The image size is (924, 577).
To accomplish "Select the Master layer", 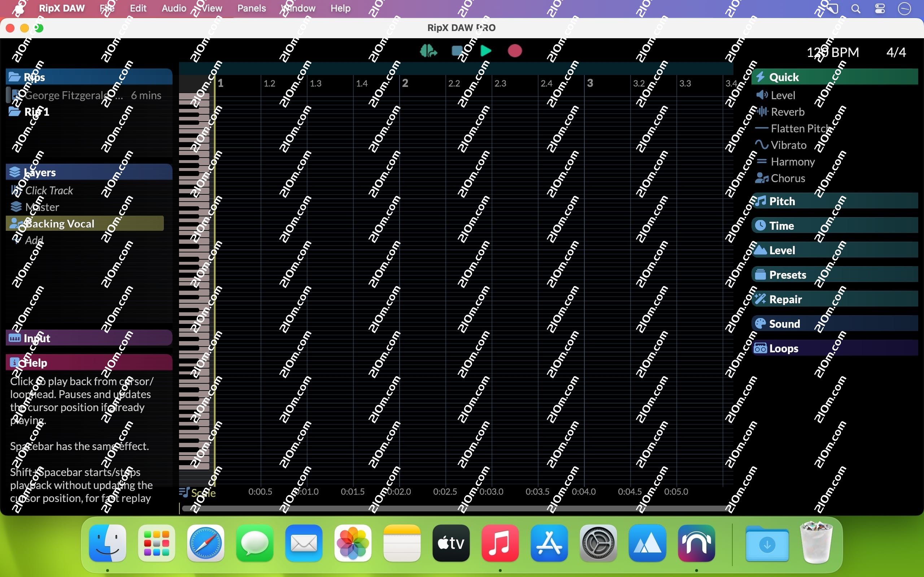I will click(x=42, y=207).
